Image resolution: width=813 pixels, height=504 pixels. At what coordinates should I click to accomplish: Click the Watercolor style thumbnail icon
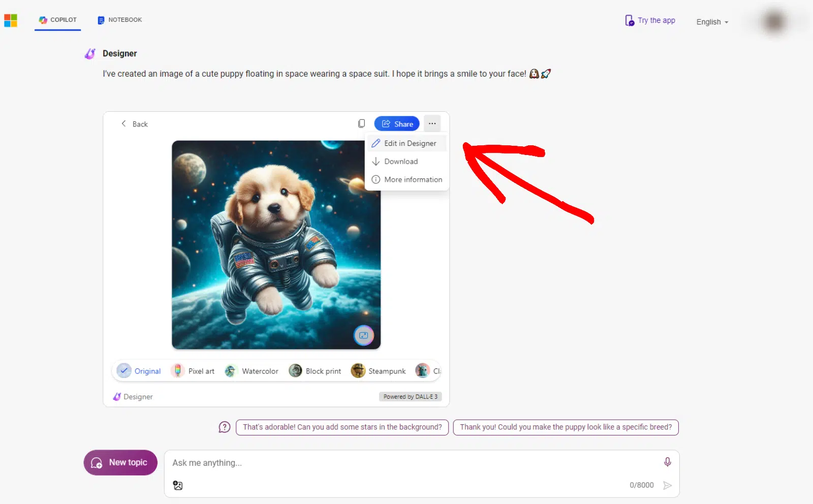pyautogui.click(x=231, y=371)
